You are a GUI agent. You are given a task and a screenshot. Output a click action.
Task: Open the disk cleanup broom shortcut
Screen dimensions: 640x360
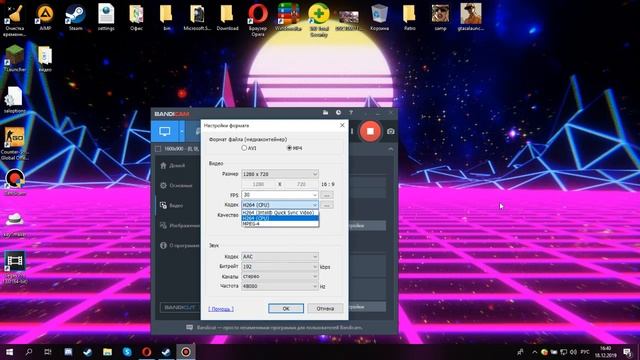15,20
